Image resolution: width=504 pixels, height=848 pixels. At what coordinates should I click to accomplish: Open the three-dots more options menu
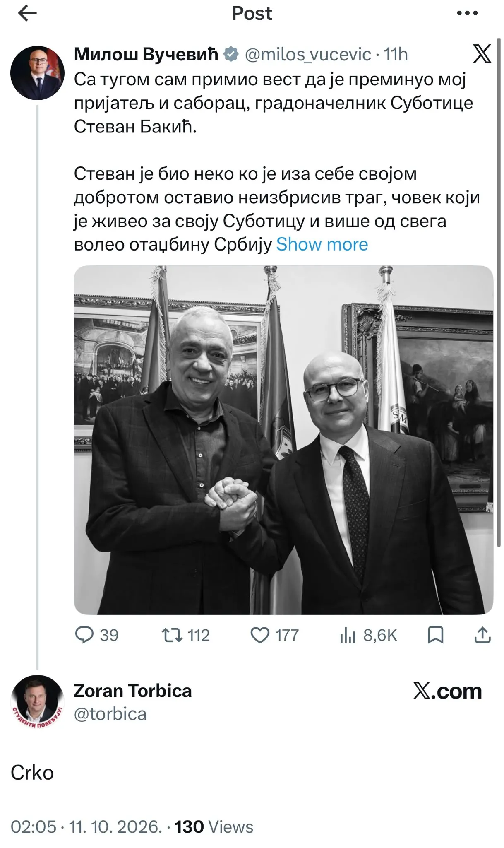click(x=467, y=14)
